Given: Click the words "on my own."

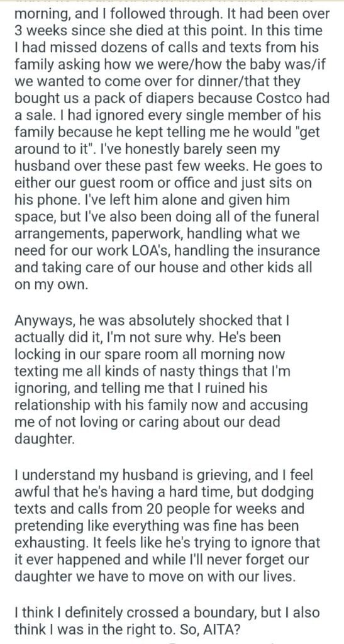Looking at the screenshot, I should 52,285.
